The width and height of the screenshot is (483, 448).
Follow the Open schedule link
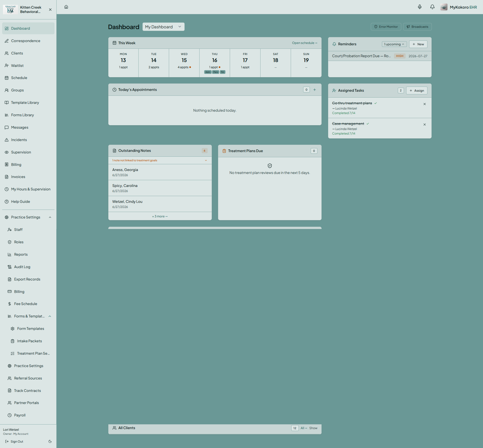click(x=304, y=43)
